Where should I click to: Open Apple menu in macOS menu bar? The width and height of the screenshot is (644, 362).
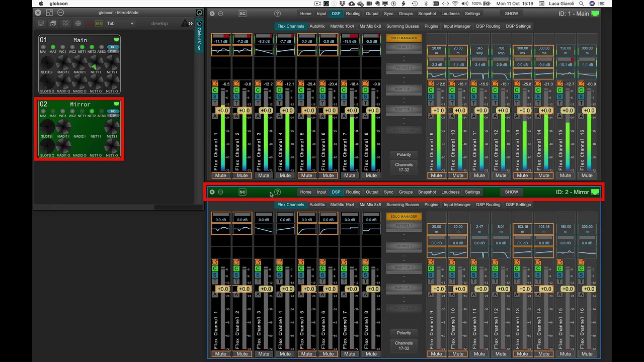tap(41, 4)
